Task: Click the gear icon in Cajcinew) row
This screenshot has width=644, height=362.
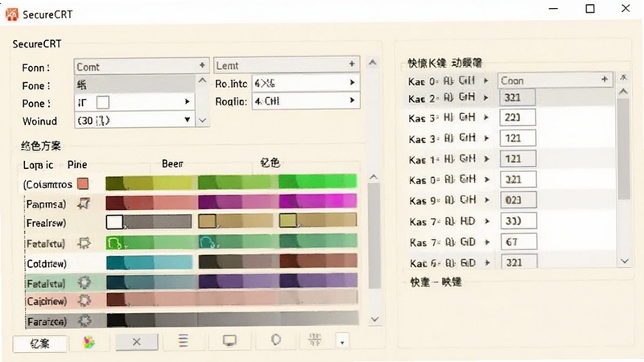Action: [x=85, y=301]
